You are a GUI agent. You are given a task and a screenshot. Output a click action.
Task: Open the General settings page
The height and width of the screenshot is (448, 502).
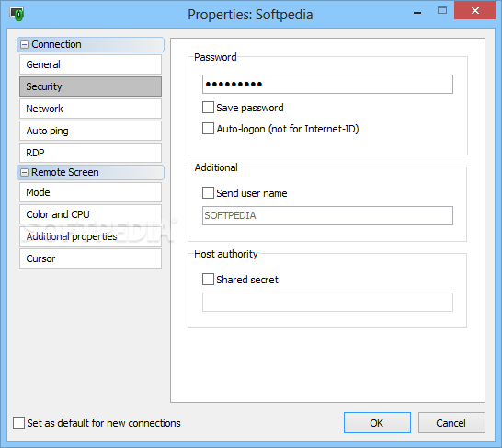click(x=90, y=64)
